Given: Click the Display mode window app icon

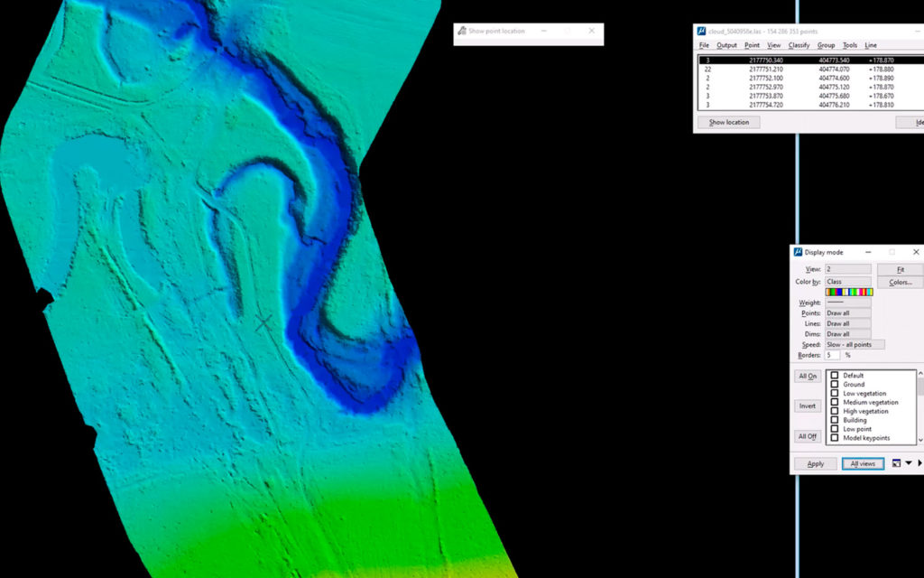Looking at the screenshot, I should (x=798, y=252).
